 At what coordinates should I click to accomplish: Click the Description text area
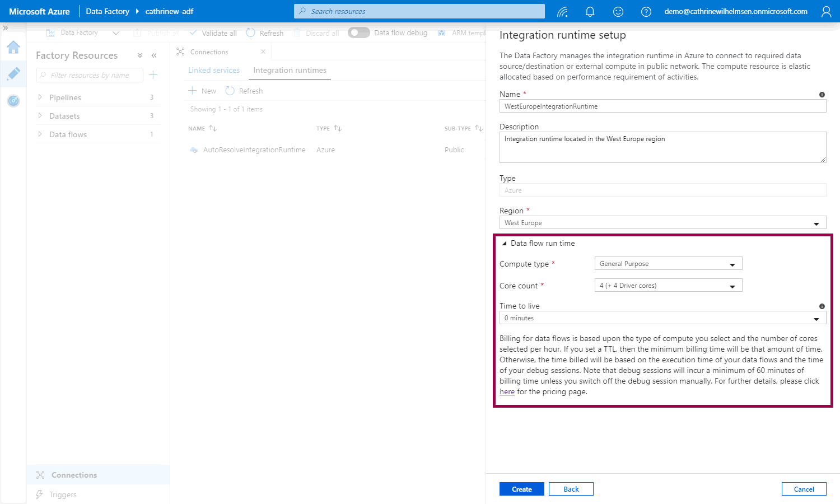[x=662, y=147]
